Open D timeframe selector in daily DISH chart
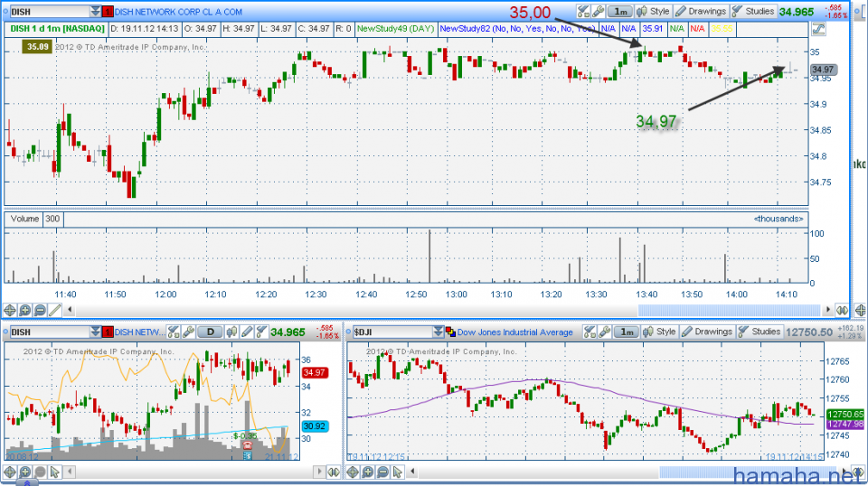Screen dimensions: 868x486 coord(211,332)
